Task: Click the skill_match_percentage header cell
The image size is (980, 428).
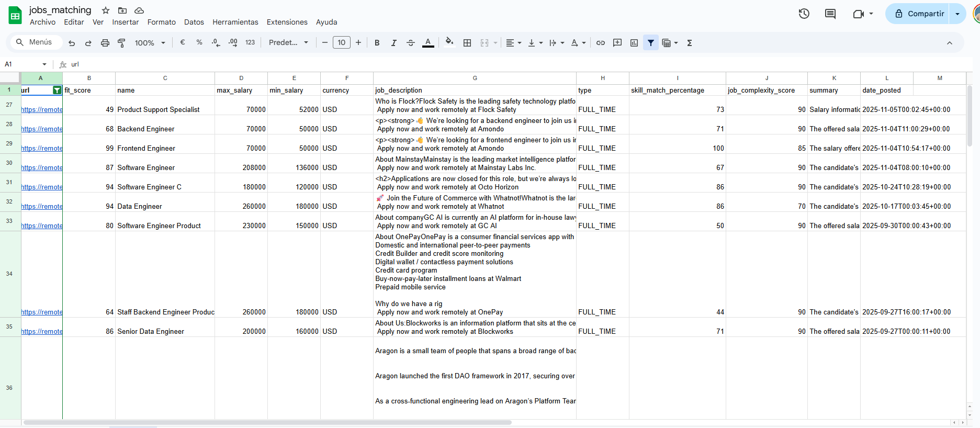Action: click(x=678, y=90)
